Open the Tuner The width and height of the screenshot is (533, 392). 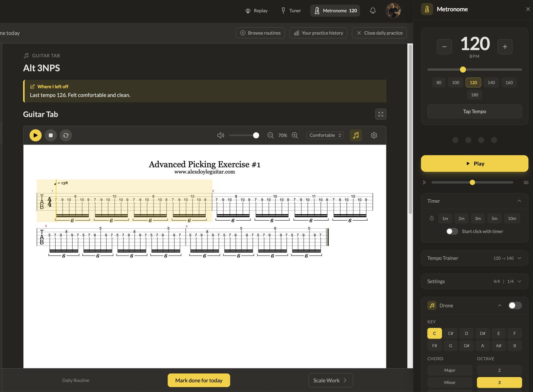click(x=291, y=11)
